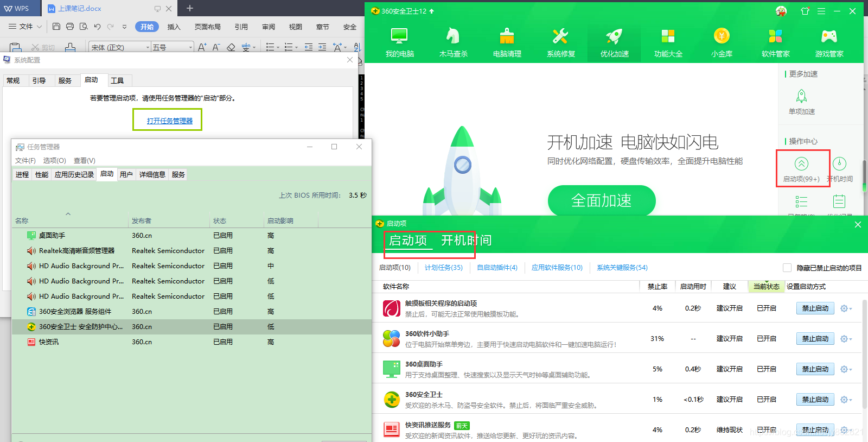The width and height of the screenshot is (868, 442).
Task: Open 启动项(99+) in 操作中心
Action: [801, 169]
